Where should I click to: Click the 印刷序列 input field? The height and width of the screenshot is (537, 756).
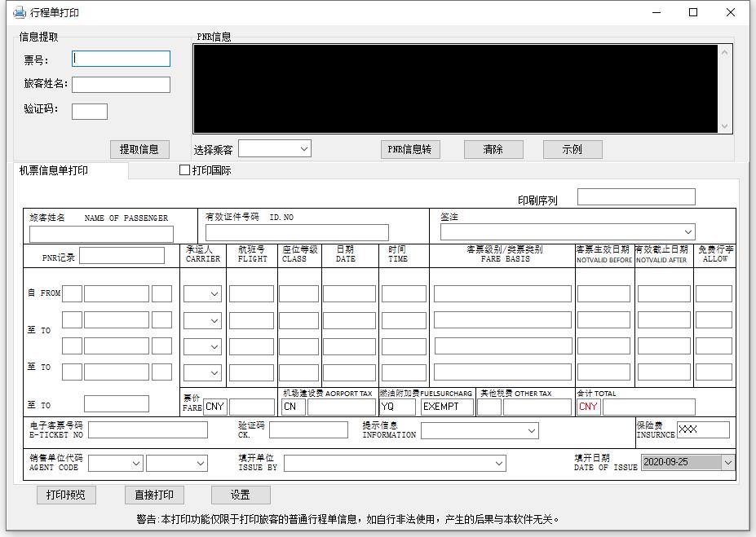coord(636,197)
